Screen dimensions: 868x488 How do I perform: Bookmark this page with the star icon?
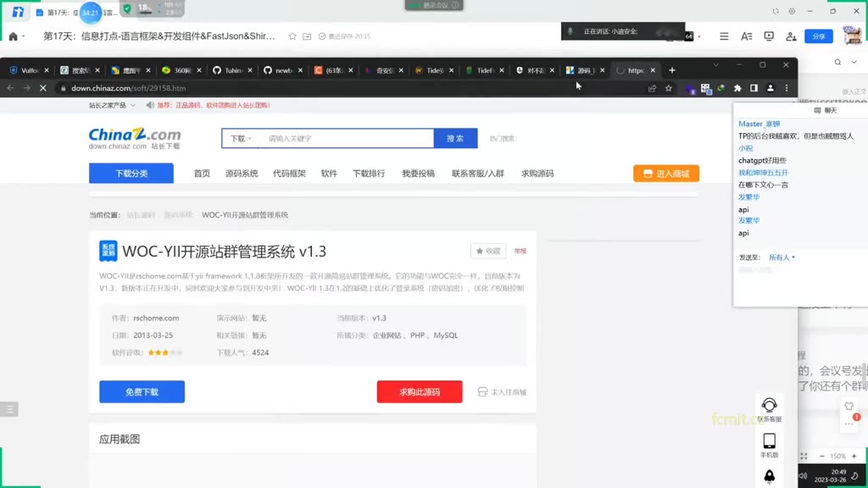[x=669, y=88]
